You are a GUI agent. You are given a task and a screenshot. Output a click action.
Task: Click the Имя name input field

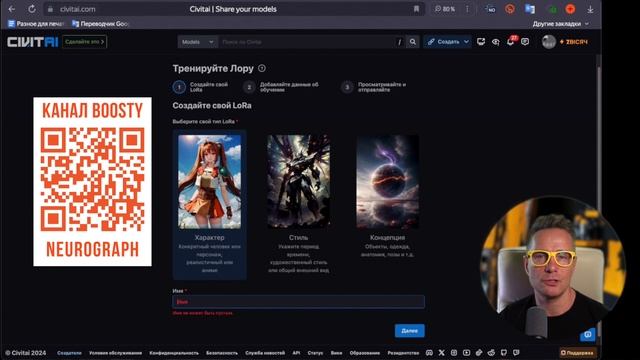click(x=298, y=302)
